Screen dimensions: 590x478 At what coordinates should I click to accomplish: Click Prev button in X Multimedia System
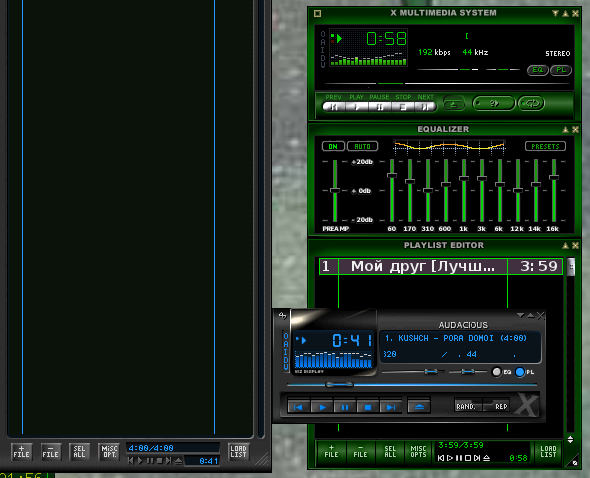(333, 107)
